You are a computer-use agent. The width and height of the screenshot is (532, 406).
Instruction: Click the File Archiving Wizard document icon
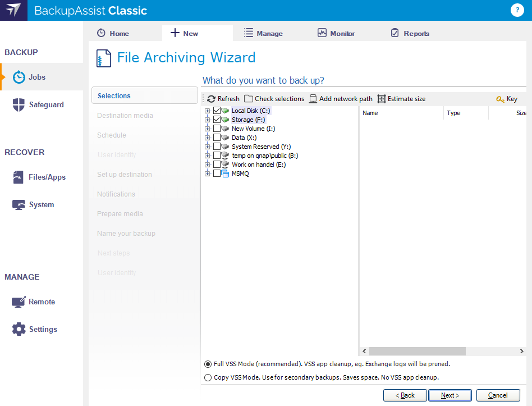click(104, 58)
